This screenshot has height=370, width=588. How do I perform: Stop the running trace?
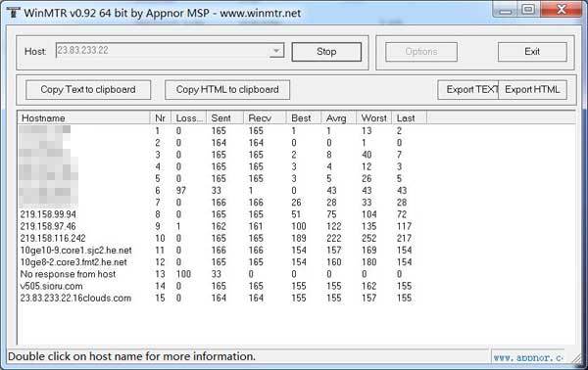click(326, 52)
